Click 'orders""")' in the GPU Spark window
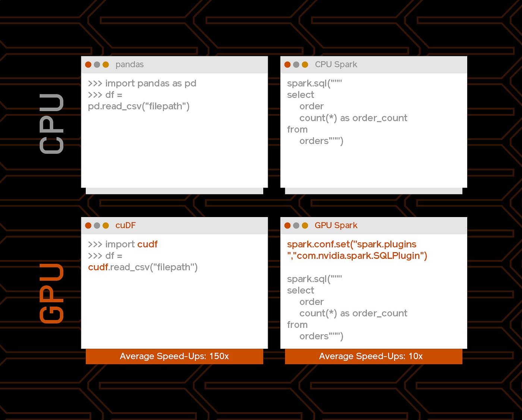The image size is (522, 420). (x=321, y=336)
